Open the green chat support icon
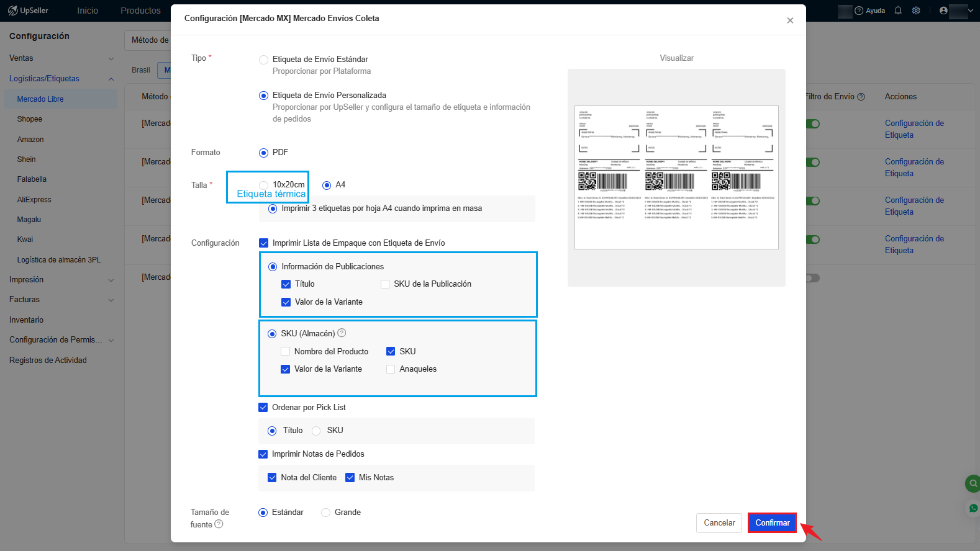980x551 pixels. click(973, 483)
